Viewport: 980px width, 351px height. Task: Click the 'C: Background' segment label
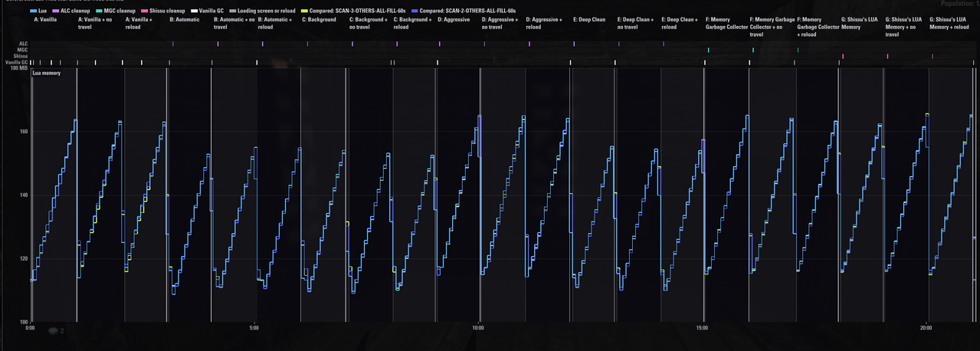point(319,20)
